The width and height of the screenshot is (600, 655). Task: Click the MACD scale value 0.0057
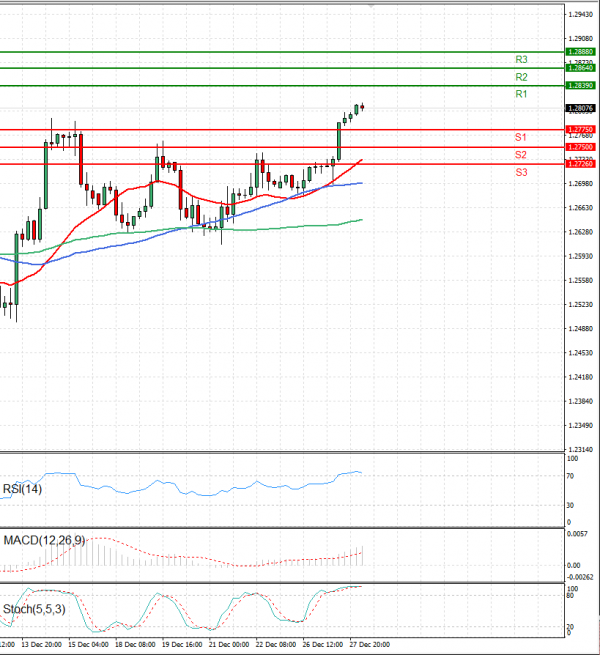click(577, 534)
